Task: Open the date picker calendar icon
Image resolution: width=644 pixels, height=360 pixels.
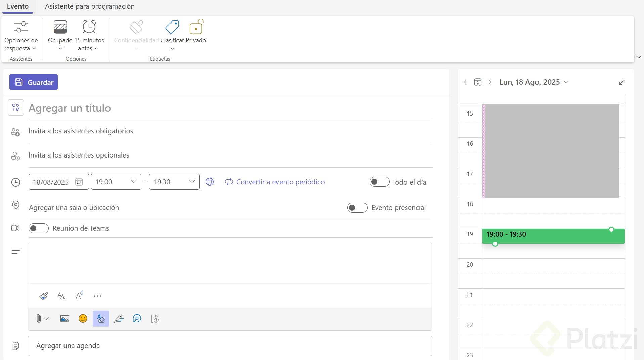Action: (x=79, y=182)
